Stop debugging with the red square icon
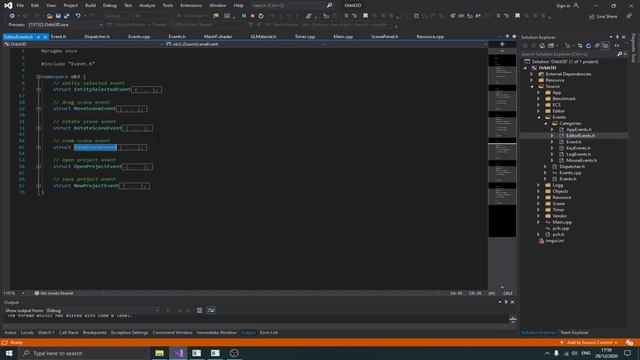The width and height of the screenshot is (640, 360). [x=252, y=16]
